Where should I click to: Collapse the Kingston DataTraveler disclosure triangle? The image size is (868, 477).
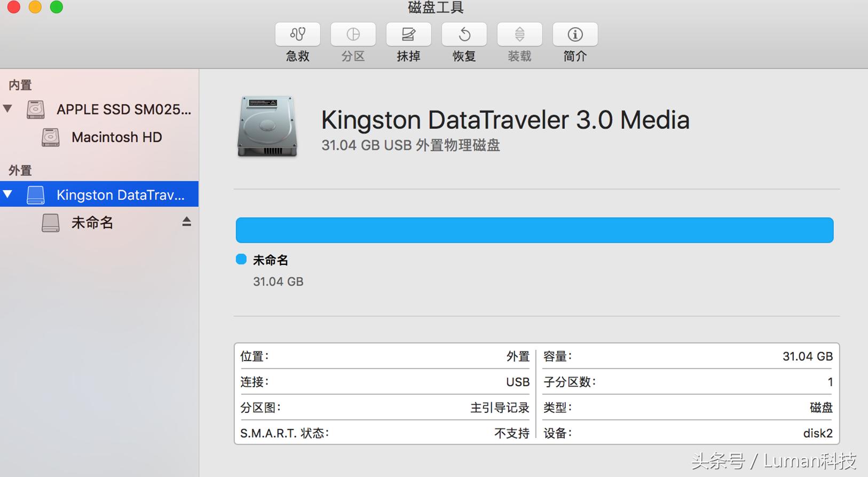coord(8,194)
